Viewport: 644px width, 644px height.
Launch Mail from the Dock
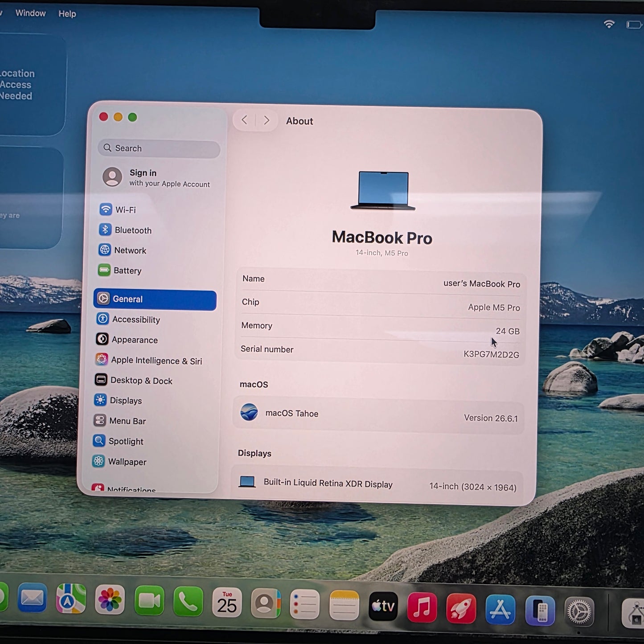[x=32, y=598]
